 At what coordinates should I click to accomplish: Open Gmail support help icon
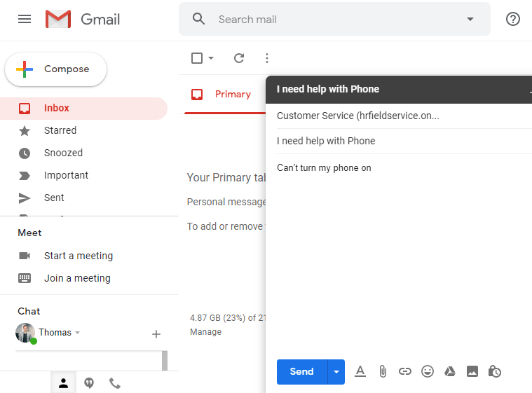513,19
